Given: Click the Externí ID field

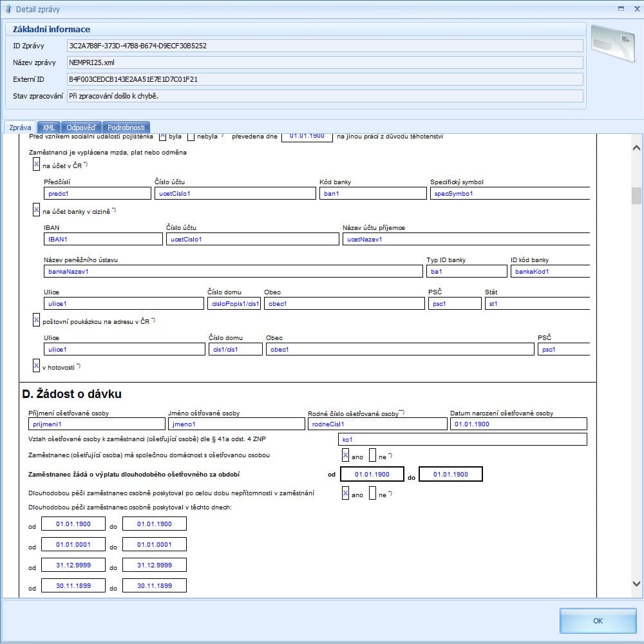Looking at the screenshot, I should [x=325, y=79].
